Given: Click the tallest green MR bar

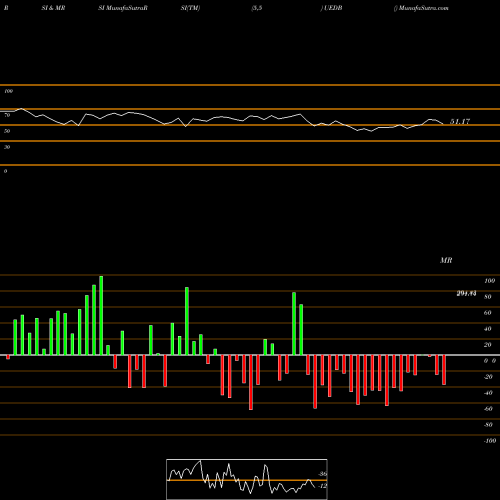Looking at the screenshot, I should click(x=101, y=315).
